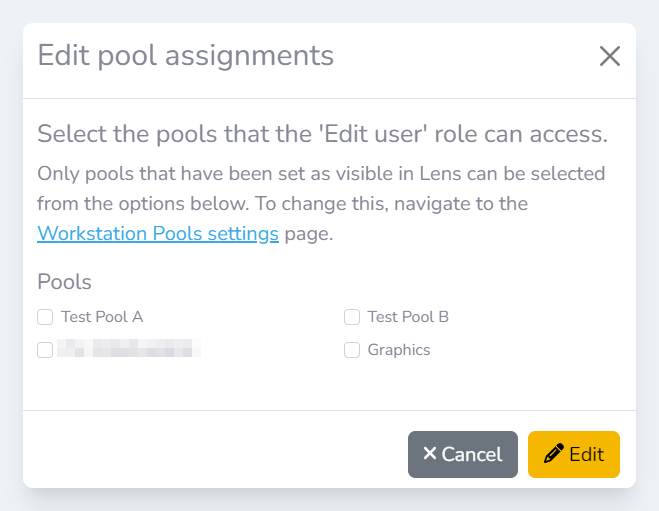Confirm with the yellow Edit button
Screen dimensions: 659x511
click(x=573, y=454)
